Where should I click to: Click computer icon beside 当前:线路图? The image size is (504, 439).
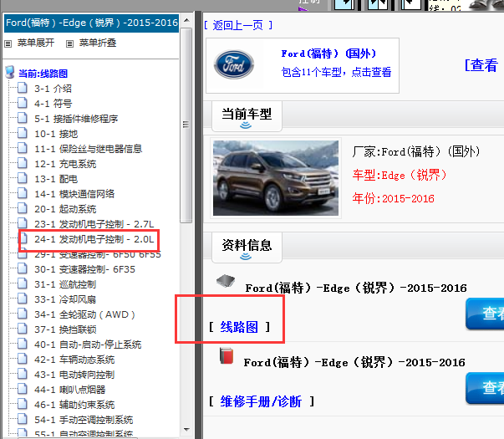[10, 73]
